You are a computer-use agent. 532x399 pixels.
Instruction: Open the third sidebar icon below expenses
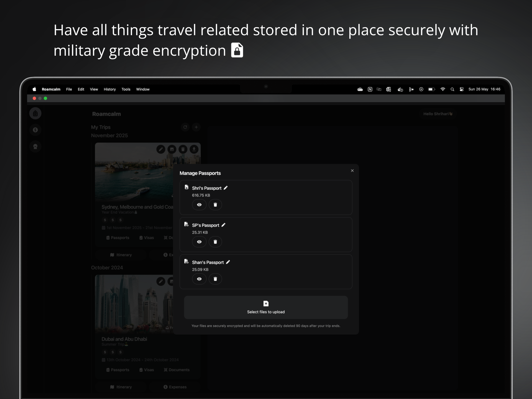coord(35,147)
